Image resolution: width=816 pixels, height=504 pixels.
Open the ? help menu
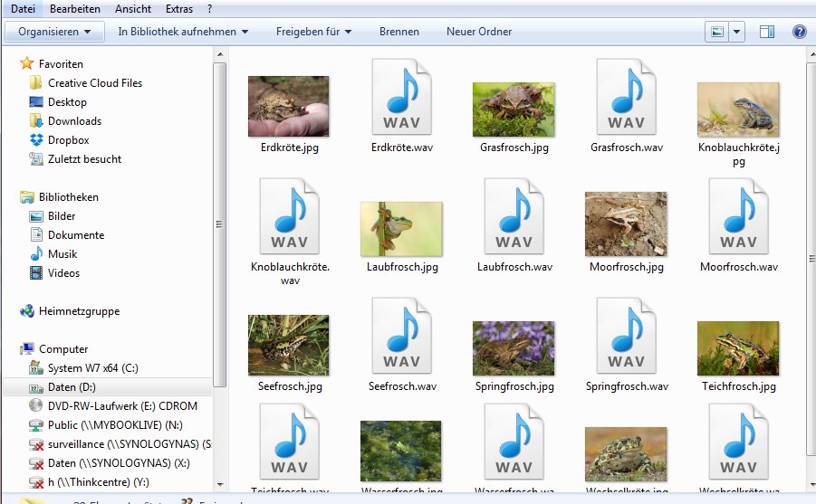pos(209,9)
